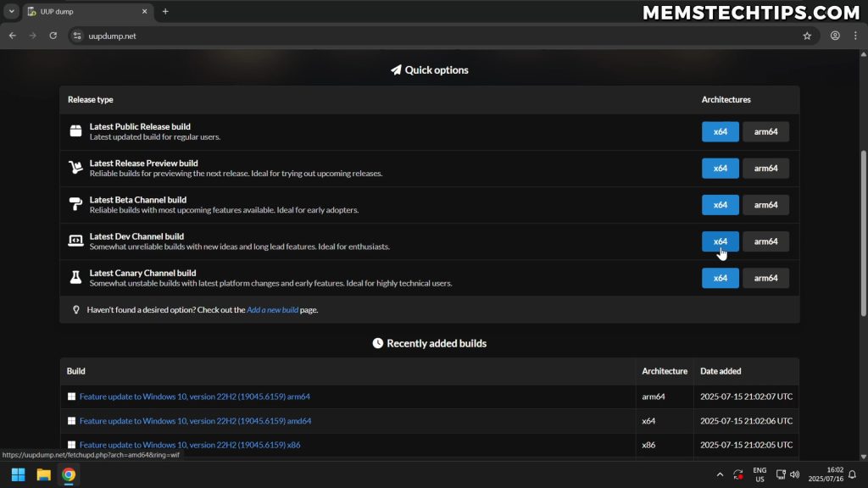Image resolution: width=868 pixels, height=488 pixels.
Task: Close the UUP dump tab
Action: click(144, 12)
